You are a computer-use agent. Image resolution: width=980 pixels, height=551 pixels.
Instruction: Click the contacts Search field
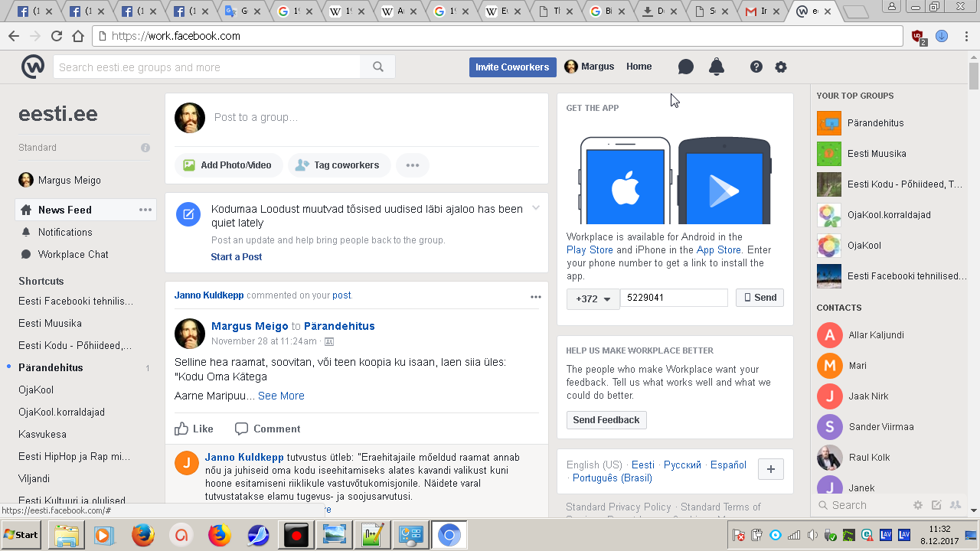(x=861, y=505)
